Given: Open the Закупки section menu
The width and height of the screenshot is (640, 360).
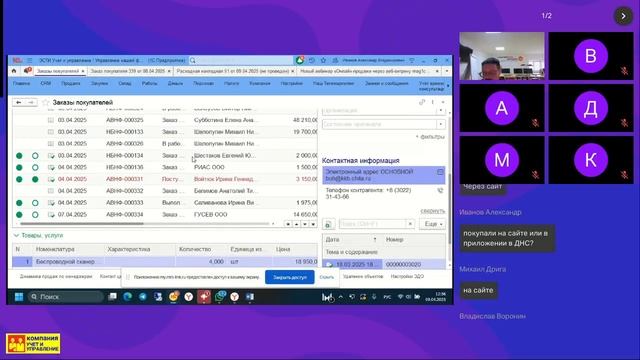Looking at the screenshot, I should (99, 83).
